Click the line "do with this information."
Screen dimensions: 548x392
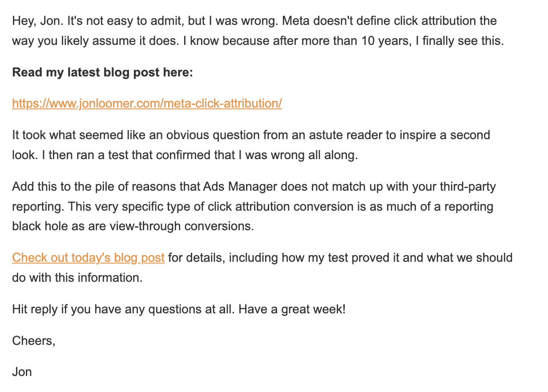click(x=78, y=278)
